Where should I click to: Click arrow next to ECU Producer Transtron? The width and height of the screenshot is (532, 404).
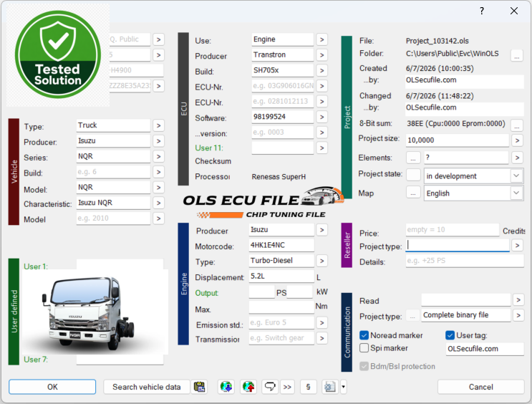point(321,55)
